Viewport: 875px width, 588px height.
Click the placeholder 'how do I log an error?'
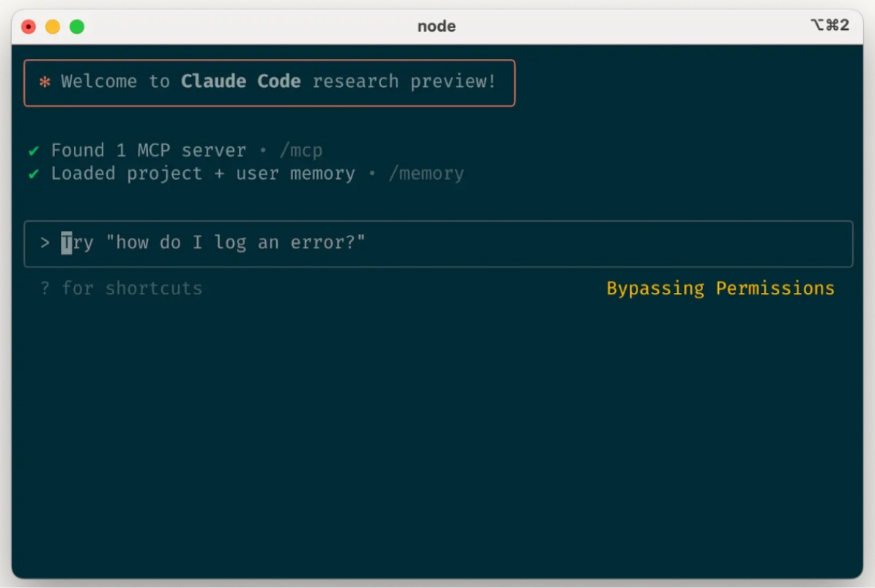pyautogui.click(x=235, y=242)
